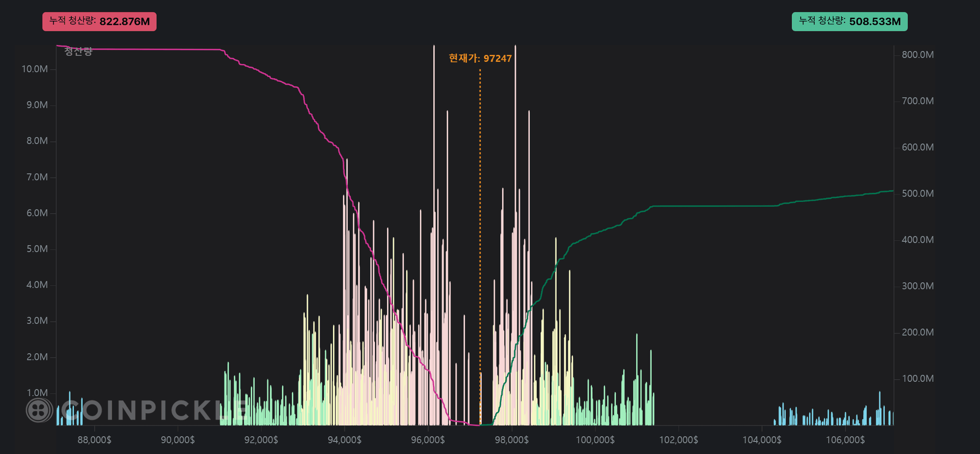
Task: Select the 100,000$ x-axis label
Action: (595, 440)
